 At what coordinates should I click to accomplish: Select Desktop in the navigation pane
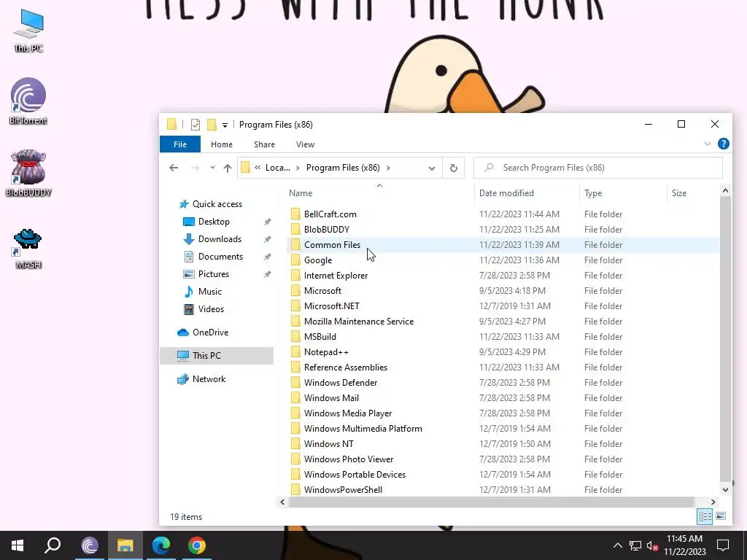(214, 222)
